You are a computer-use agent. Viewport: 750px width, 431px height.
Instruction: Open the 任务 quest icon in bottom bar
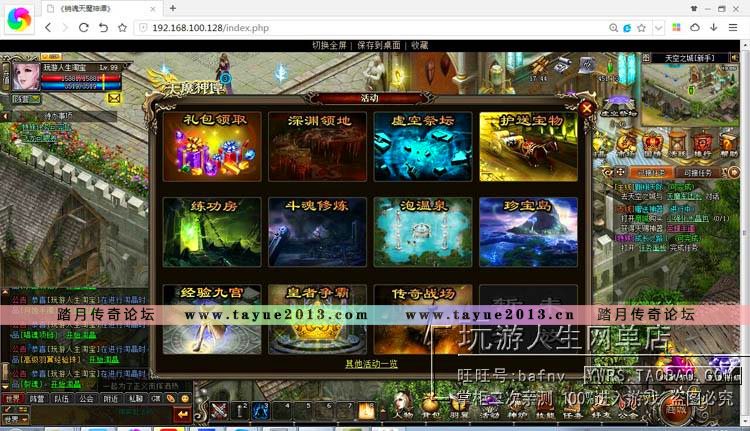click(572, 408)
